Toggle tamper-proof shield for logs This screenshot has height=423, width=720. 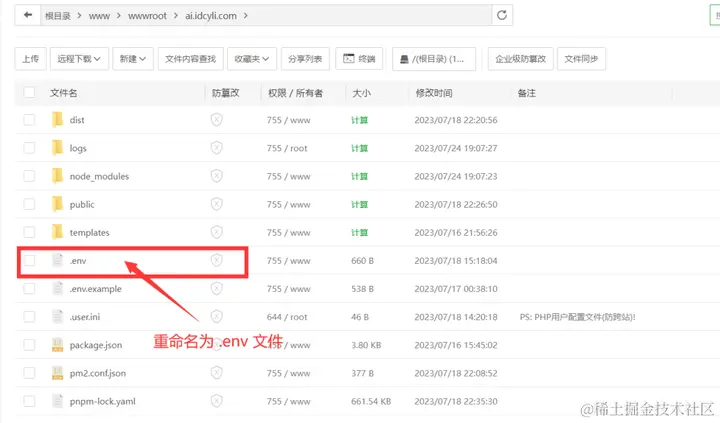coord(216,148)
